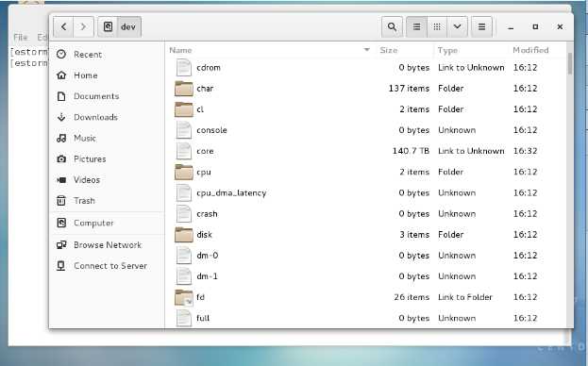Select the cpu_dma_latency file name

click(231, 193)
